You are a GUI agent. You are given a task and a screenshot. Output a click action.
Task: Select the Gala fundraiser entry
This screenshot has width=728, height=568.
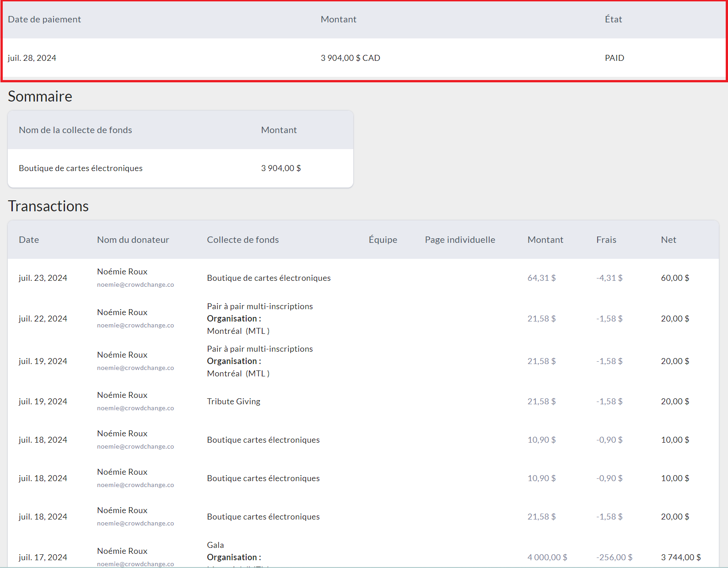pos(215,545)
